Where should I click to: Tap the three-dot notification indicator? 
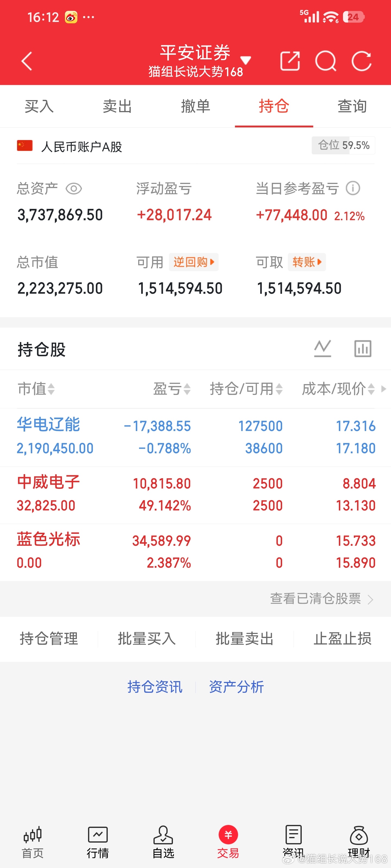(x=89, y=17)
